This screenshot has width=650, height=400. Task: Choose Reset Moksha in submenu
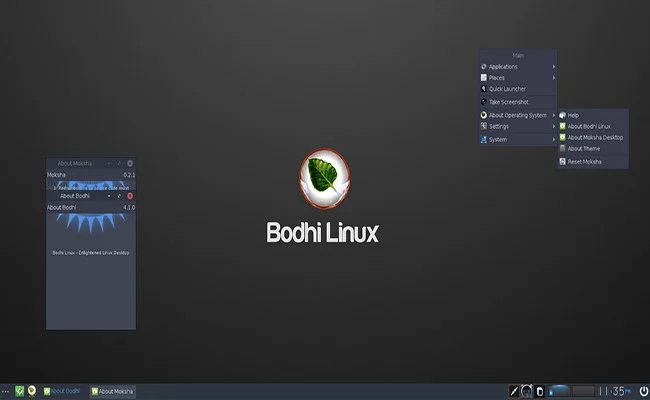coord(593,162)
